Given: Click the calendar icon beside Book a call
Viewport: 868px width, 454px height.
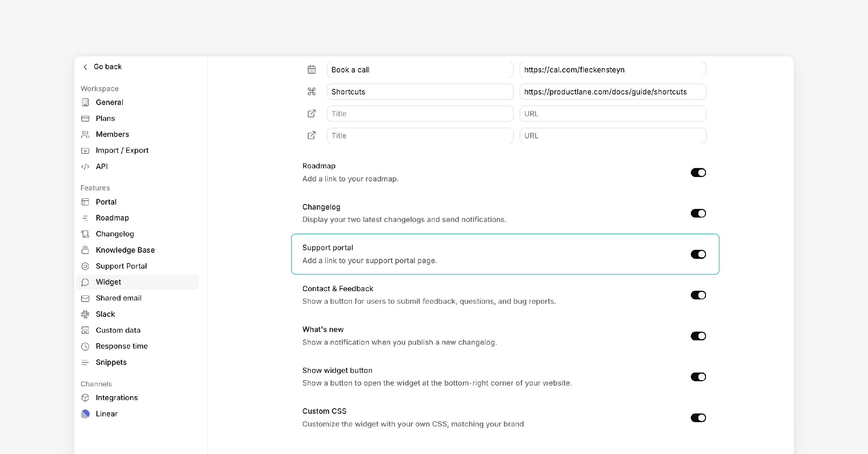Looking at the screenshot, I should (x=311, y=70).
